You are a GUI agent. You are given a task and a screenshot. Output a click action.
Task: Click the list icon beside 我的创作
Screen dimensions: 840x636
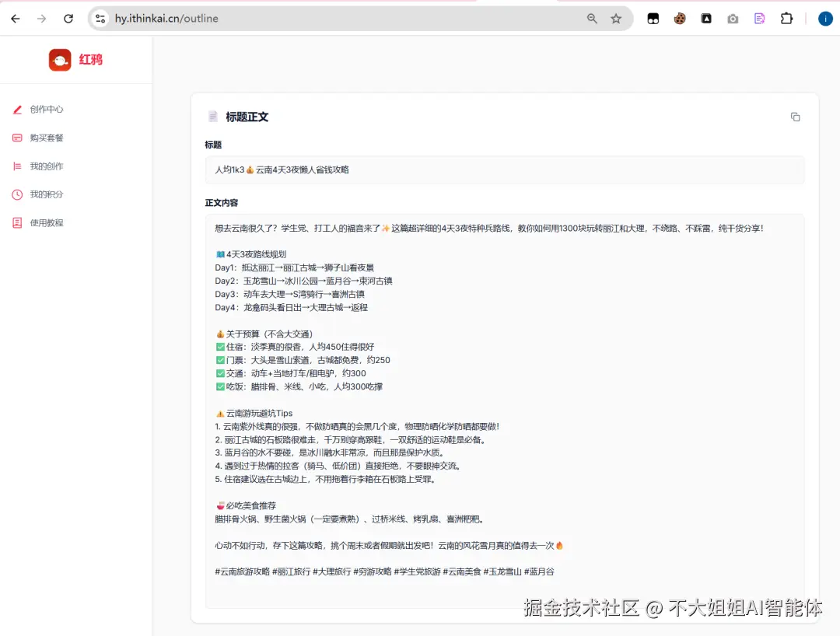(x=17, y=166)
